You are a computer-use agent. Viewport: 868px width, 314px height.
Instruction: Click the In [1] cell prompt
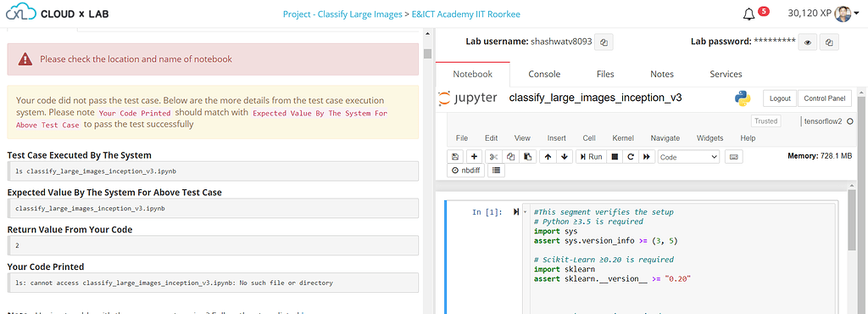point(487,211)
